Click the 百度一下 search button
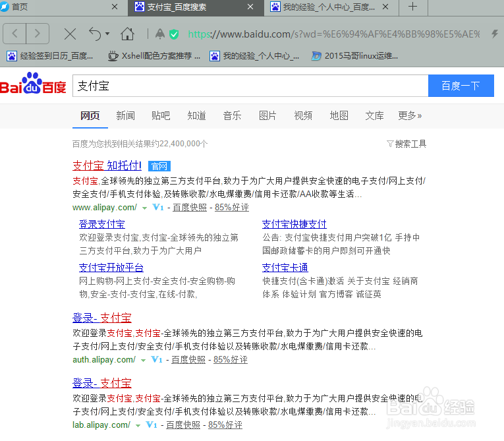The width and height of the screenshot is (504, 441). tap(461, 86)
